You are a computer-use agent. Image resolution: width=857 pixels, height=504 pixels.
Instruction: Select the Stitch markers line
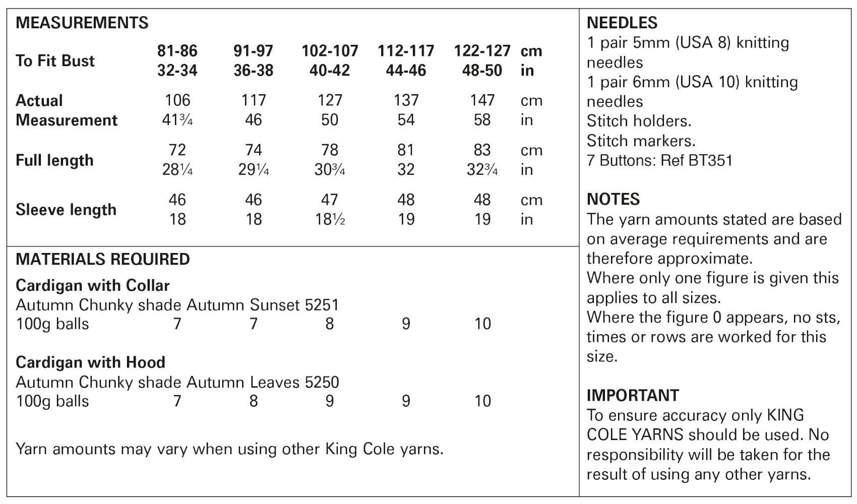coord(641,141)
